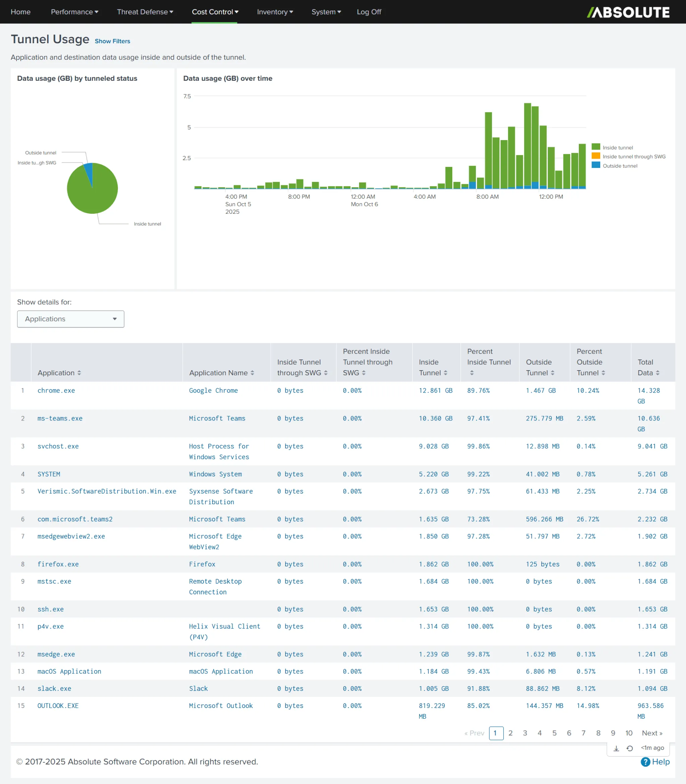The height and width of the screenshot is (784, 686).
Task: Sort by Total Data column sort arrows
Action: tap(658, 373)
